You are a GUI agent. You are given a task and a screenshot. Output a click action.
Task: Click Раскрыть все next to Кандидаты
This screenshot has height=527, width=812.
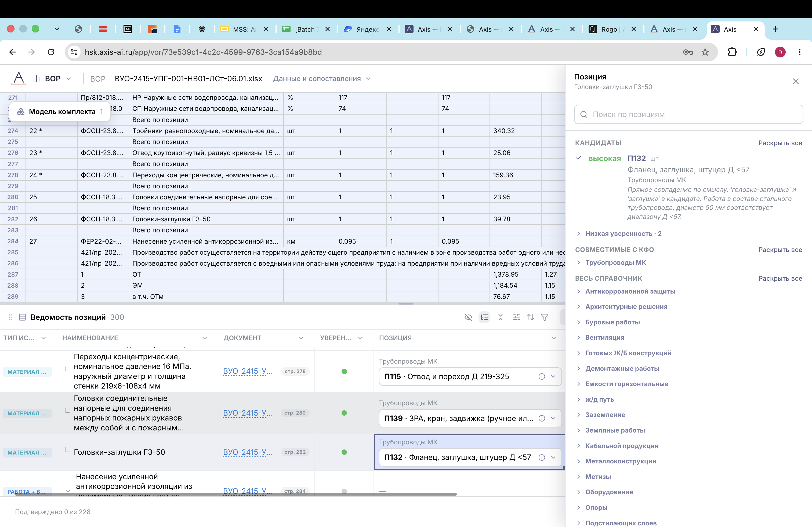pyautogui.click(x=780, y=143)
